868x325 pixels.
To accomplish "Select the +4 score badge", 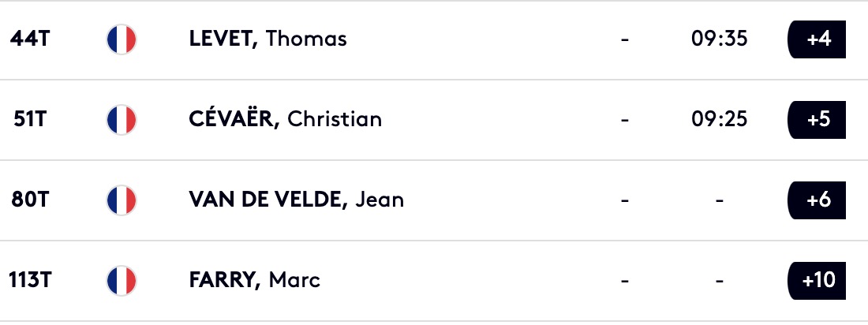I will click(817, 39).
